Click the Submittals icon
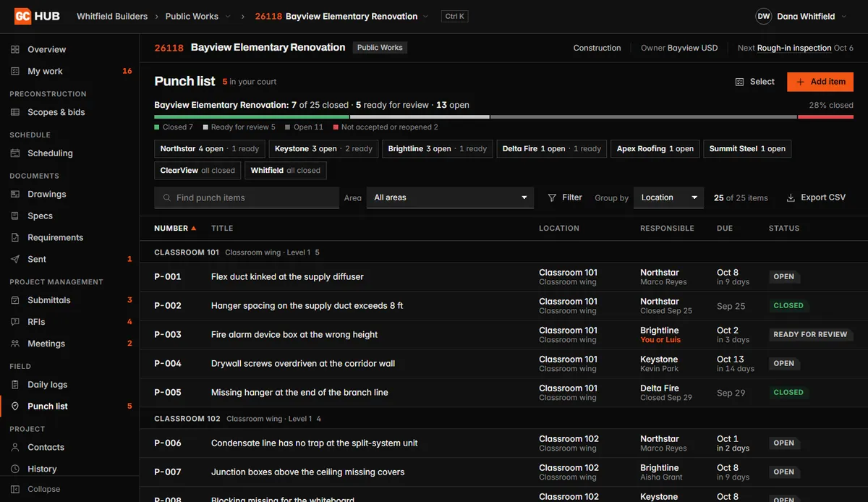868x502 pixels. (x=15, y=300)
